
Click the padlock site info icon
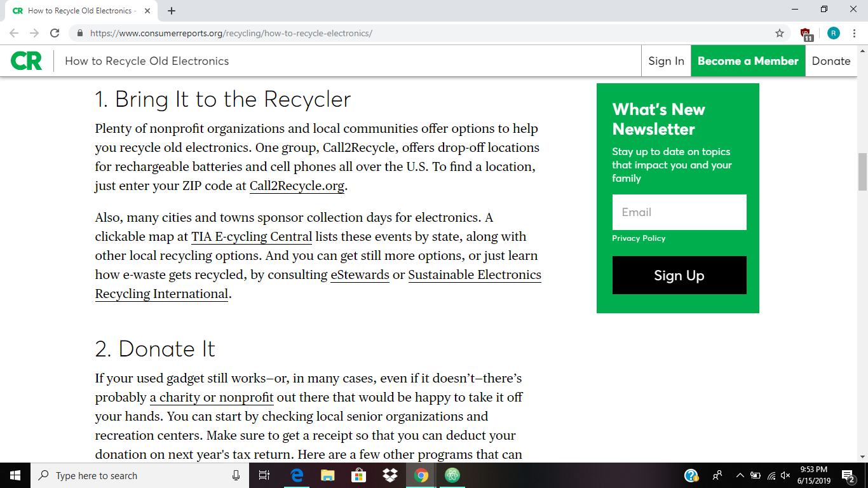click(80, 33)
